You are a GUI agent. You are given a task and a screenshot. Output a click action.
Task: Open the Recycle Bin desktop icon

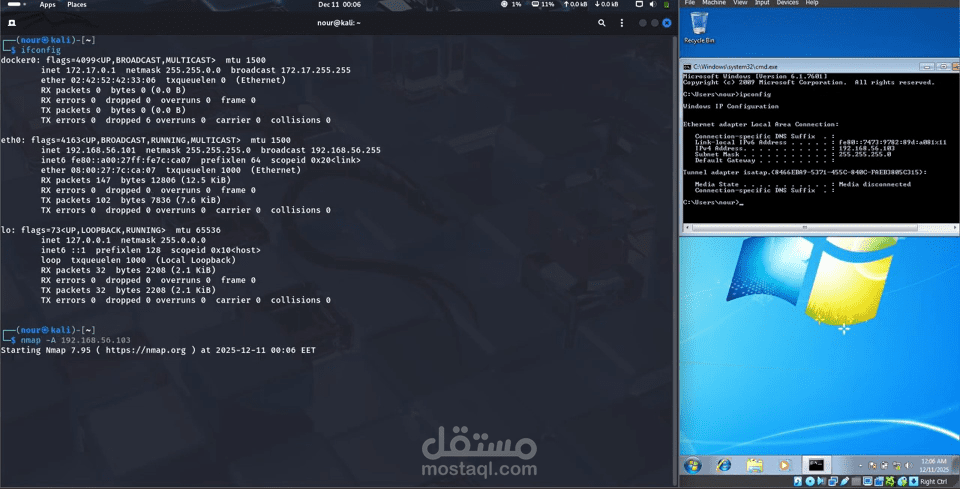coord(699,28)
